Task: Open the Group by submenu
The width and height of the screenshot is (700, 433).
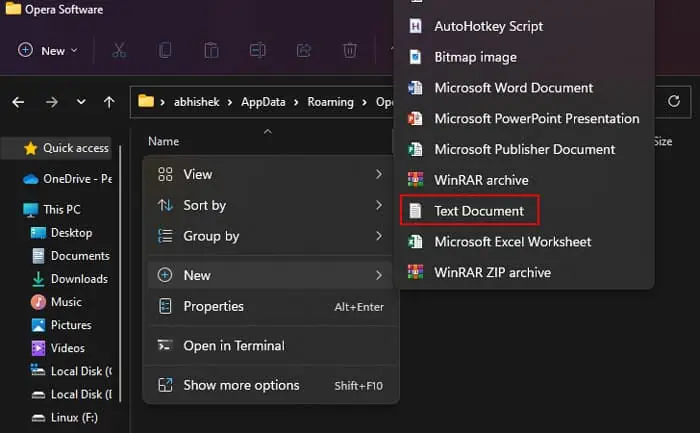Action: click(x=270, y=236)
